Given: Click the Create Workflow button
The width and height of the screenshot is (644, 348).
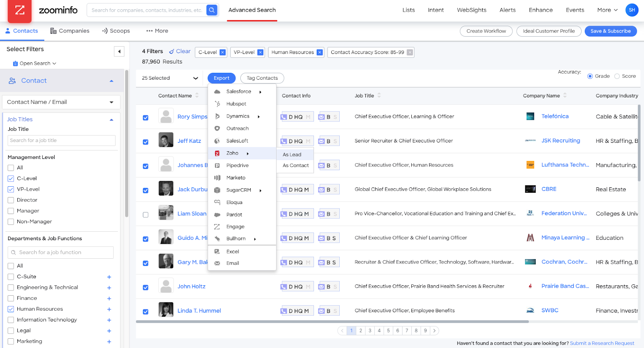Looking at the screenshot, I should click(x=486, y=31).
